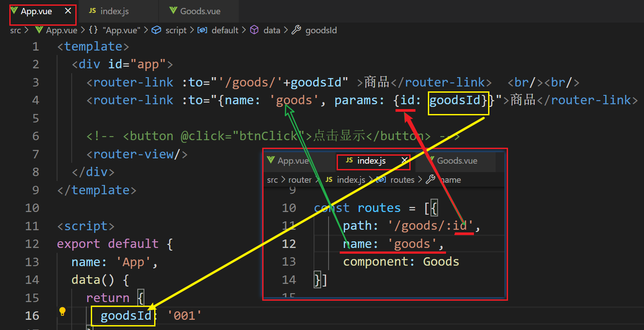The image size is (644, 330).
Task: Click the variable icon before default breadcrumb
Action: point(202,30)
